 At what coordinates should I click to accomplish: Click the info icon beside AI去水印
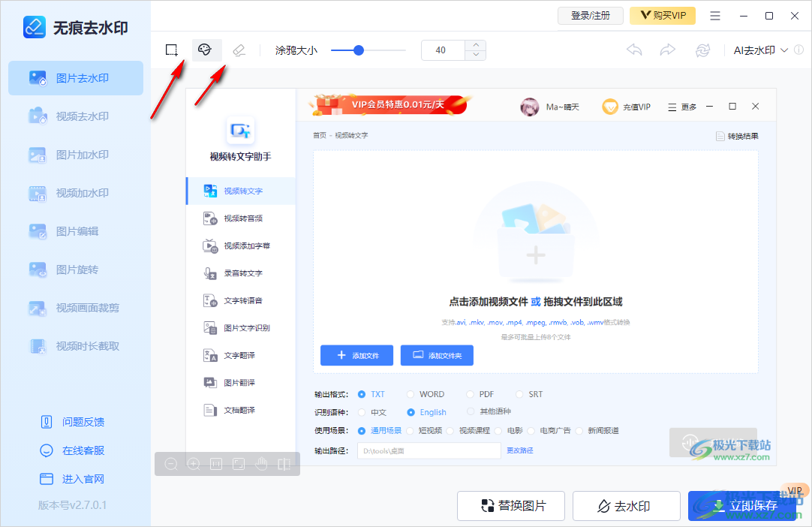click(x=799, y=50)
